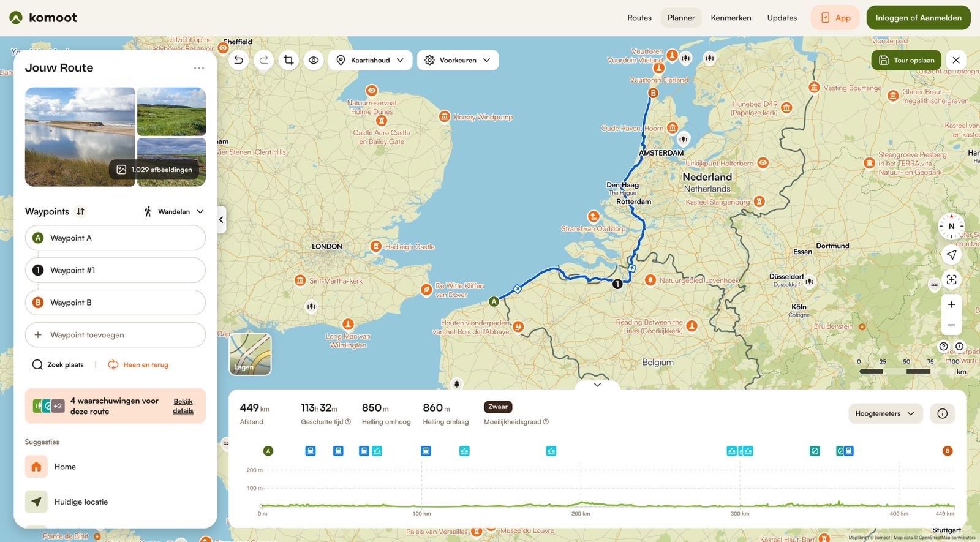
Task: Toggle map visibility eye icon
Action: click(314, 60)
